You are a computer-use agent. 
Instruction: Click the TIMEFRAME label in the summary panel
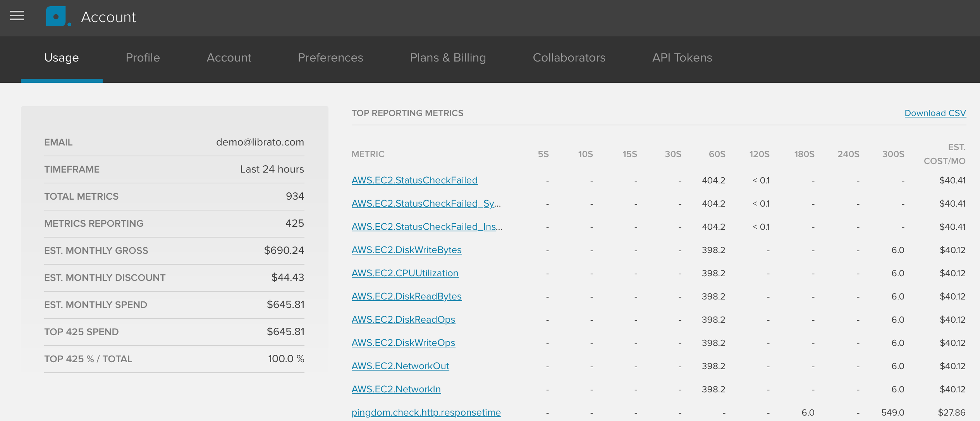pos(72,169)
